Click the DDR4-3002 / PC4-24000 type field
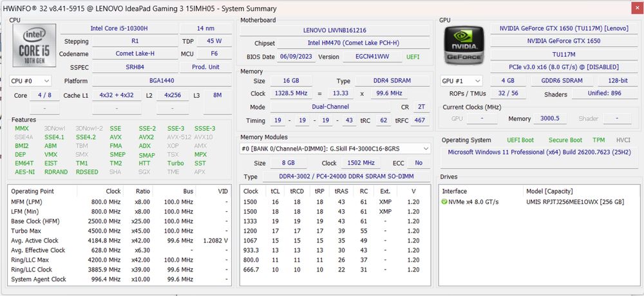The height and width of the screenshot is (296, 644). click(346, 176)
